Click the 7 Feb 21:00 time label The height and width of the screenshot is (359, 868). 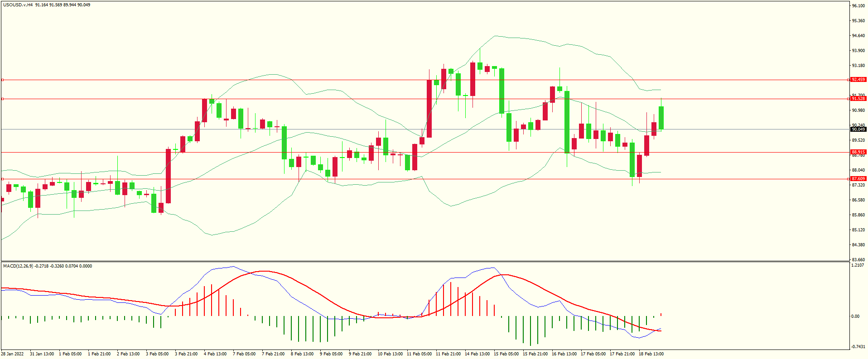[273, 354]
